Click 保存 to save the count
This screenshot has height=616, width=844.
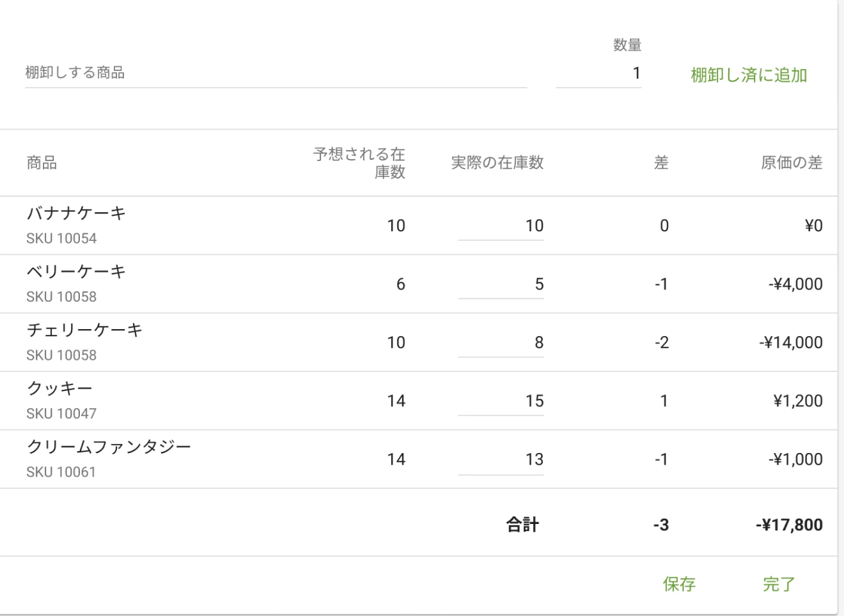coord(679,584)
